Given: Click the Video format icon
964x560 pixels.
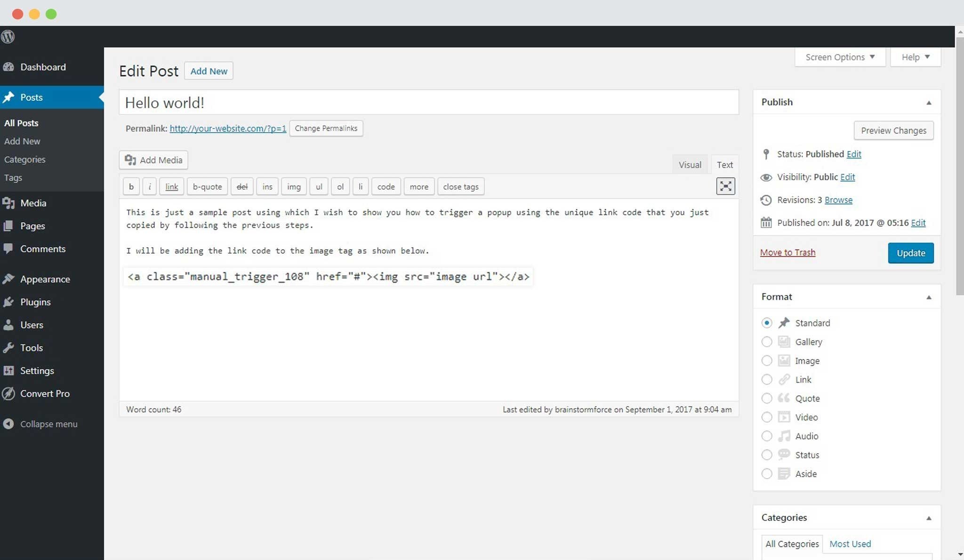Looking at the screenshot, I should (784, 417).
